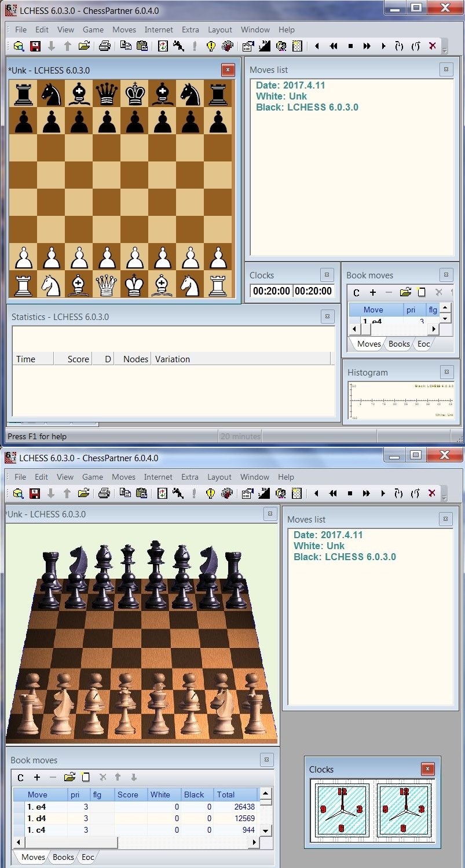
Task: Select the '1. d4' row in the Book moves table
Action: pos(136,818)
